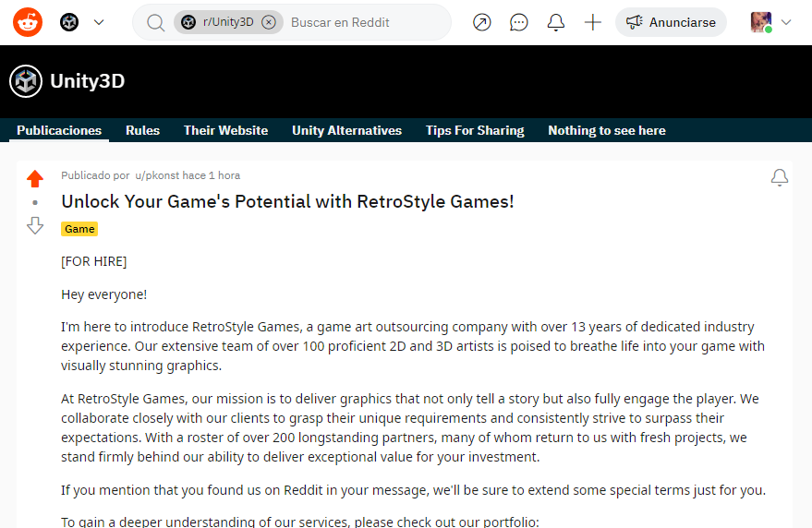Open the Nothing to see here tab
Screen dimensions: 812x528
607,130
